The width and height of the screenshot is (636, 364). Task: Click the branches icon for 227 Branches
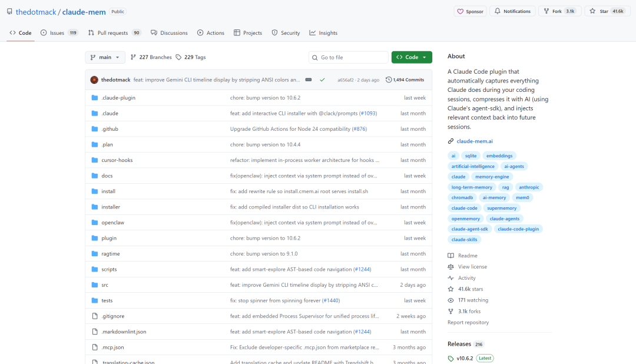tap(133, 57)
